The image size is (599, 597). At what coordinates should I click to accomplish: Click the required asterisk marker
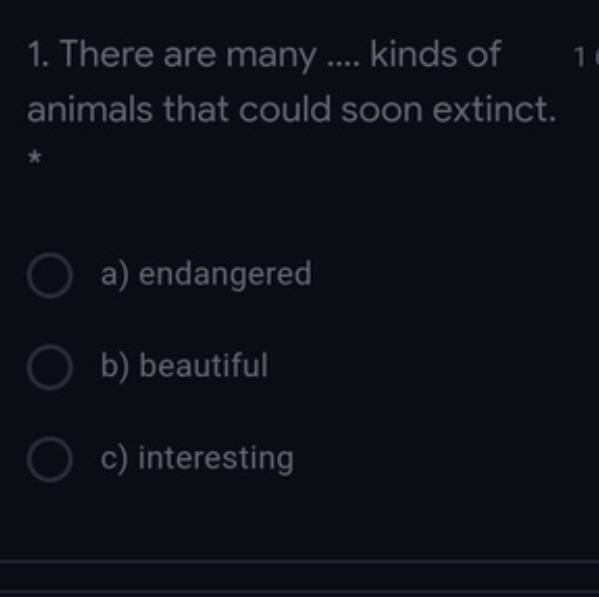[x=34, y=158]
